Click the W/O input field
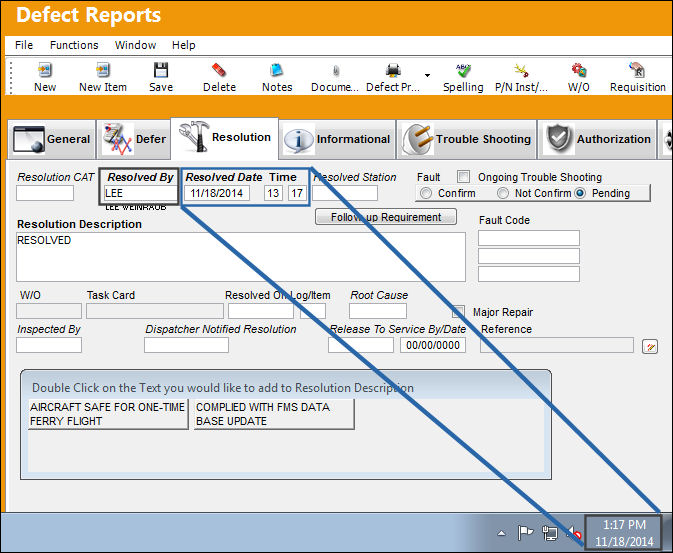The image size is (673, 553). pyautogui.click(x=49, y=311)
